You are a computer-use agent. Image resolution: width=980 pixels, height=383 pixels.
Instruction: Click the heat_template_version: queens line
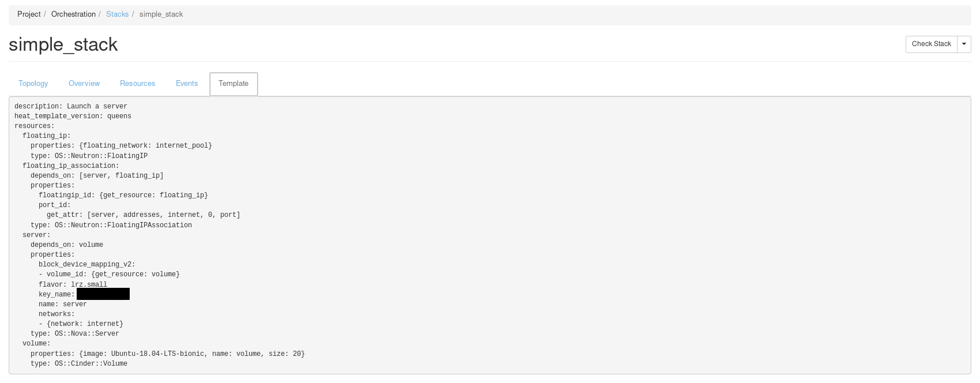pos(73,116)
